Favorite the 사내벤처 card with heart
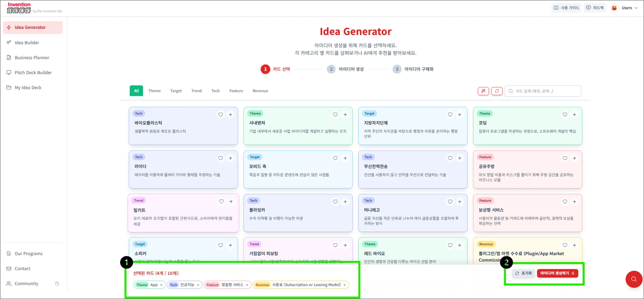The width and height of the screenshot is (644, 299). tap(335, 115)
